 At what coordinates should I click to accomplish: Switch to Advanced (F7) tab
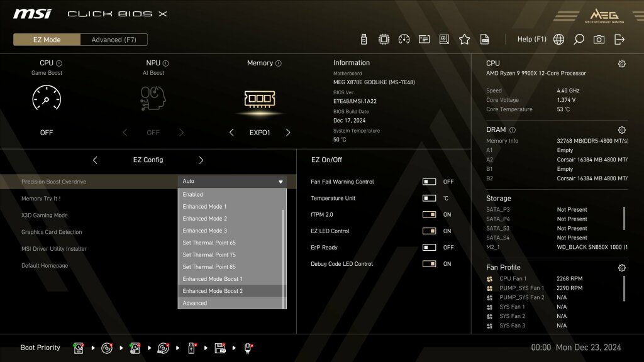(x=114, y=40)
